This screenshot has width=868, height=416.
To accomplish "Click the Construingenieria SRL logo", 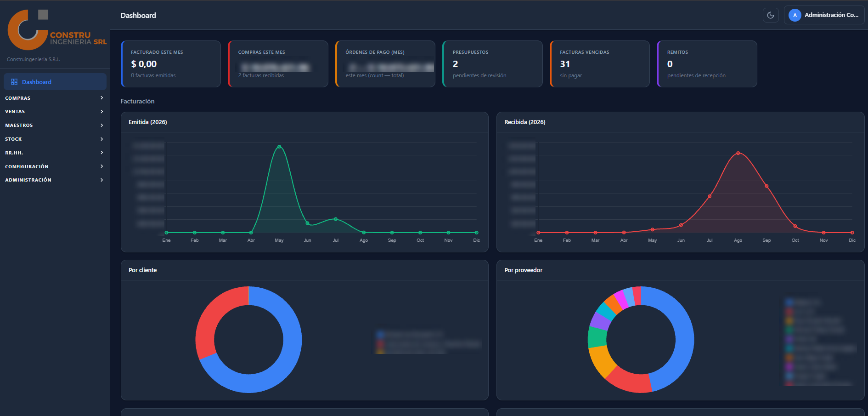I will pyautogui.click(x=57, y=30).
